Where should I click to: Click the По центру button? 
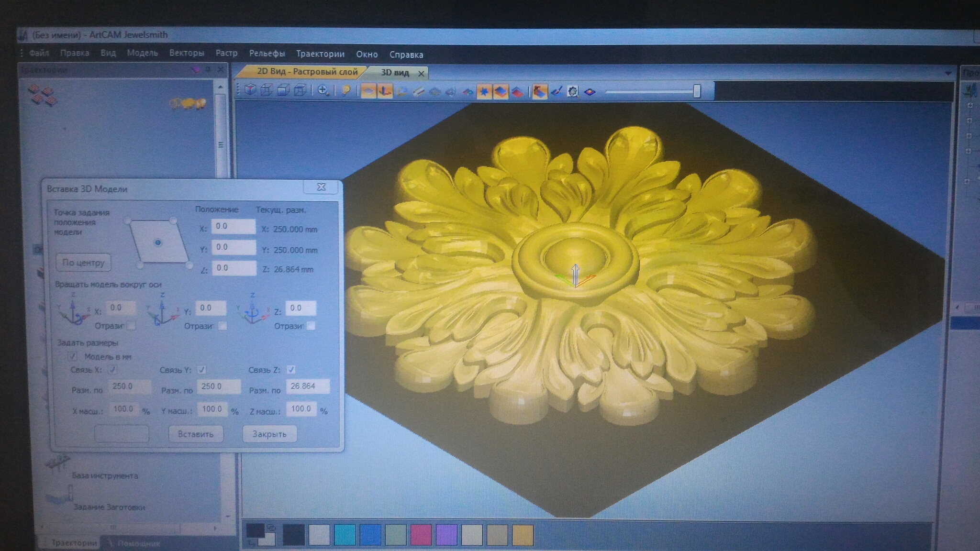(x=83, y=263)
